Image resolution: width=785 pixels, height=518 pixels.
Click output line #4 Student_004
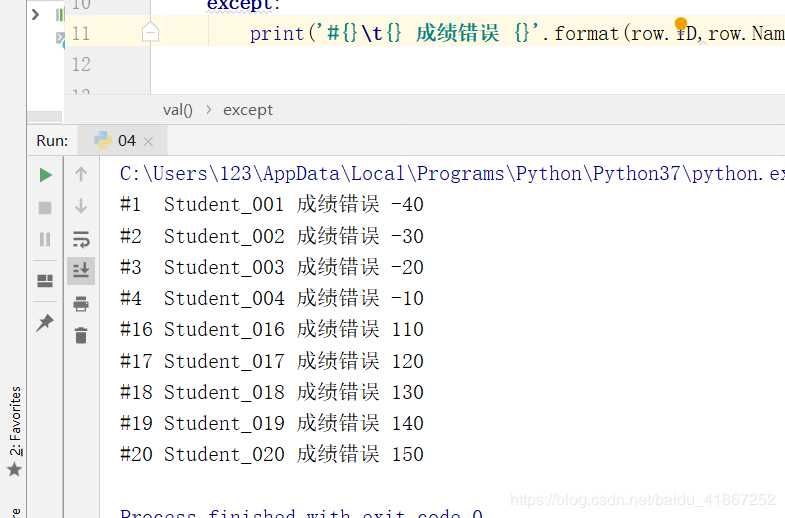[x=272, y=298]
